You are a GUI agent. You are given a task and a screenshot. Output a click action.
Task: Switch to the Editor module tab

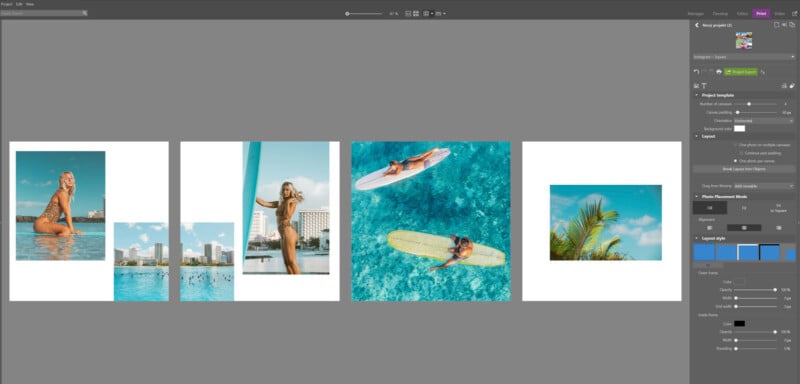(x=742, y=14)
